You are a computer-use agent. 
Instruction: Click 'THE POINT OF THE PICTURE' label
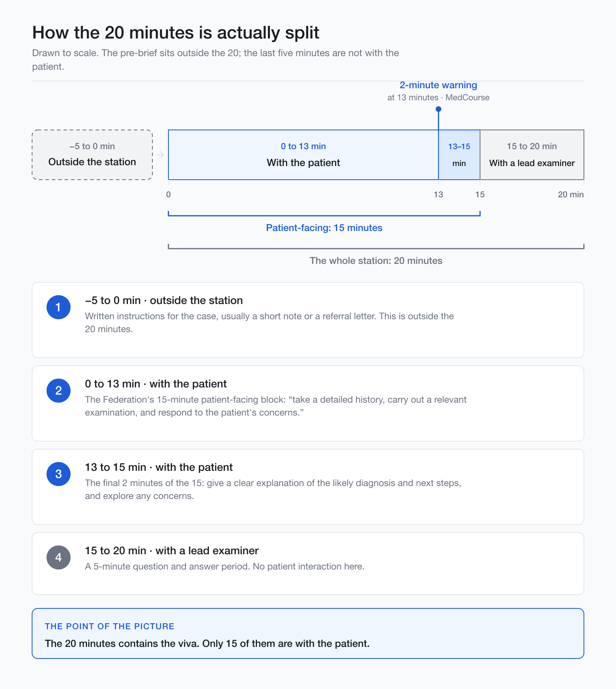pos(109,626)
